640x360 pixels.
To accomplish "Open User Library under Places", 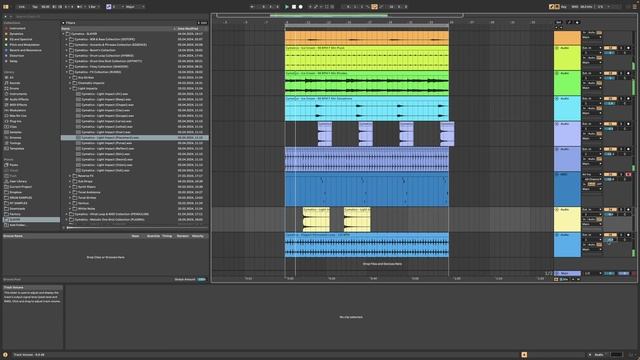I will tap(18, 181).
